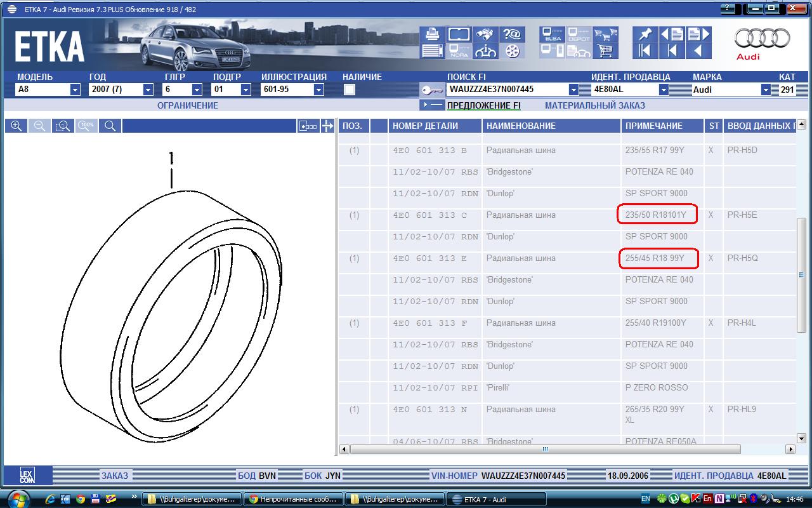Open the МАТЕРИАЛЬНЫЙ ЗАКАЗ tab
This screenshot has width=812, height=508.
click(594, 105)
